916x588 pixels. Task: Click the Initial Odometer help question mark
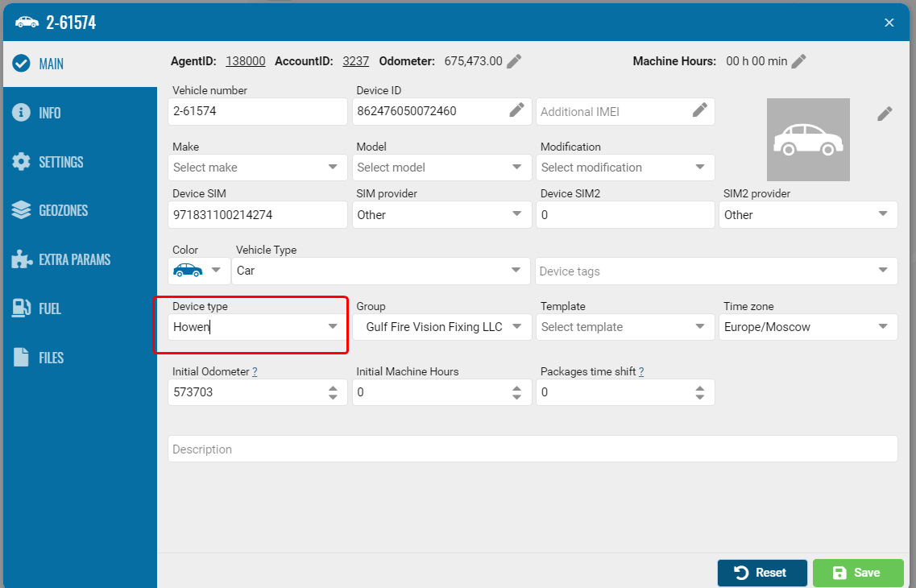[x=255, y=372]
